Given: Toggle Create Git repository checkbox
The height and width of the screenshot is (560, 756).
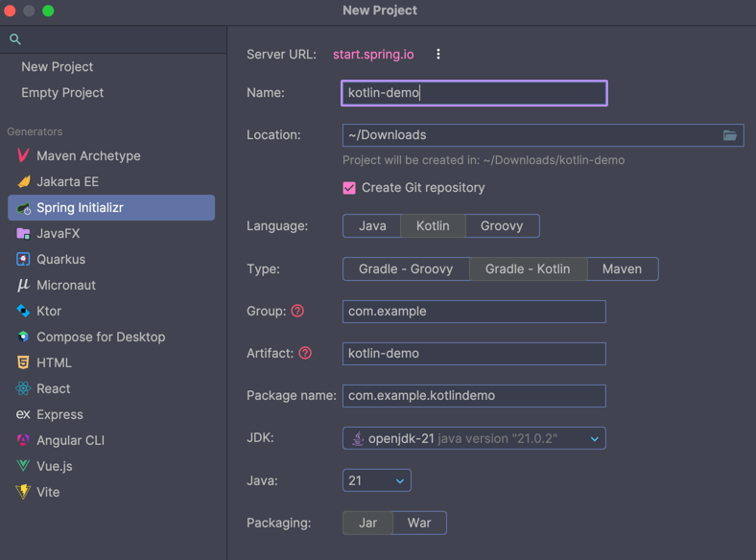Looking at the screenshot, I should point(349,188).
